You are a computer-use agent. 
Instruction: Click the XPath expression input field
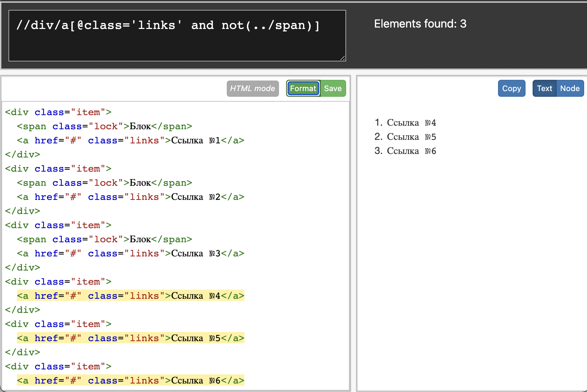177,36
